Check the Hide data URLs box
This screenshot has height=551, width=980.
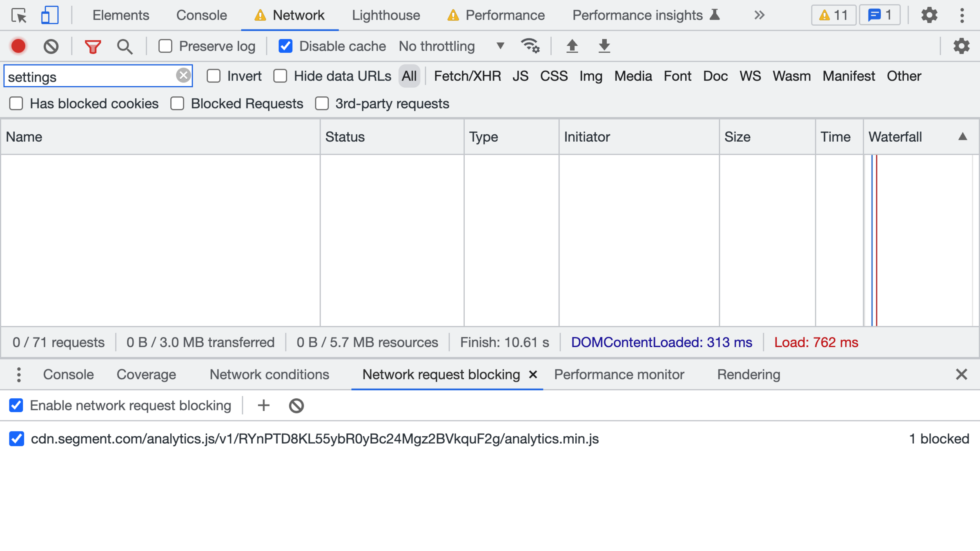(281, 76)
